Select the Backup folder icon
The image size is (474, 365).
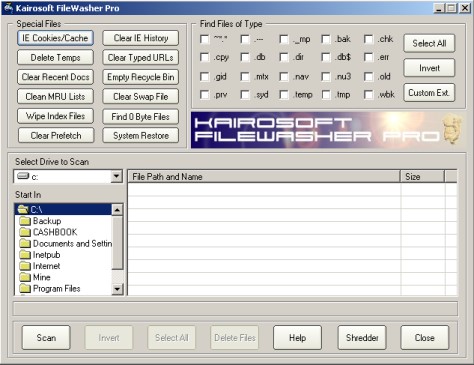pyautogui.click(x=25, y=221)
